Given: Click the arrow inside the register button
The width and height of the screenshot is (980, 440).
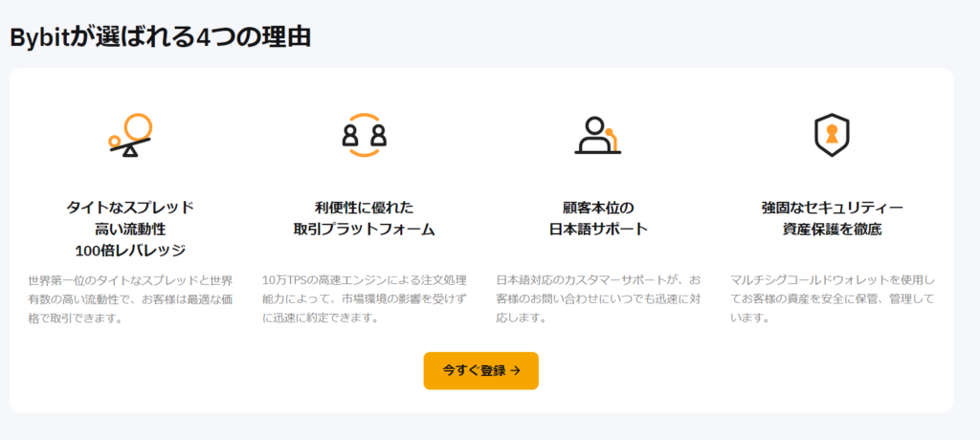Looking at the screenshot, I should coord(516,371).
